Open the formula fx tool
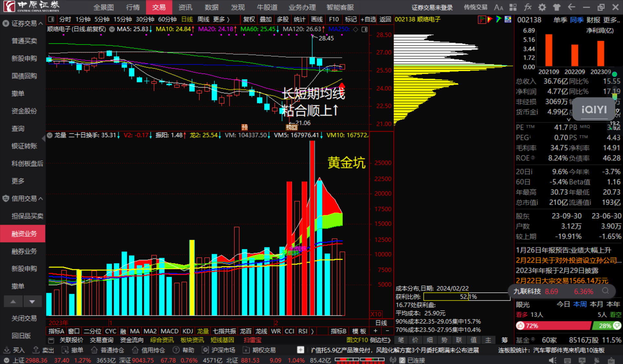This screenshot has height=364, width=623. [x=528, y=7]
